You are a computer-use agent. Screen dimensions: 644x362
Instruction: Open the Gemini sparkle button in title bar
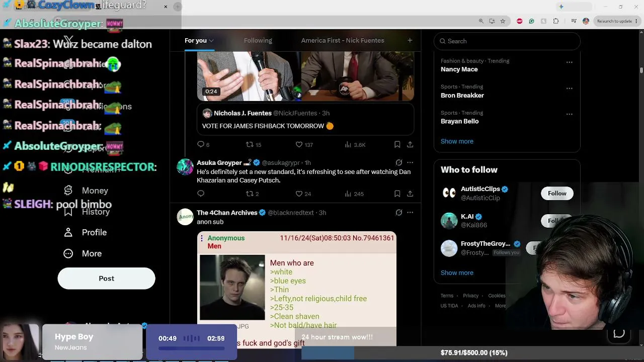(x=561, y=7)
